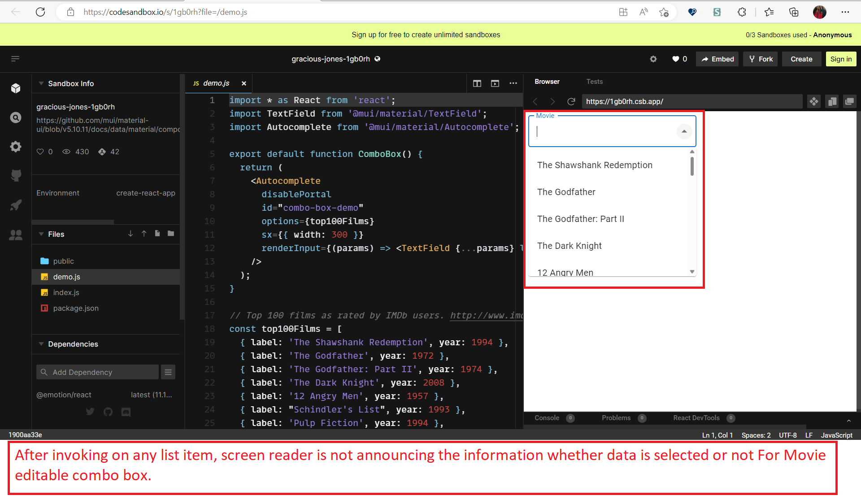861x504 pixels.
Task: Click the Fork button
Action: point(760,59)
